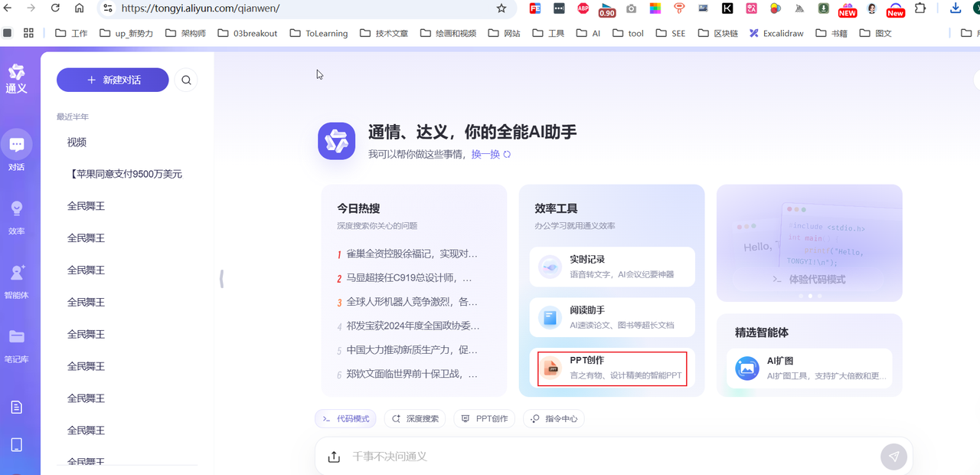Viewport: 980px width, 475px height.
Task: Select the PPT创作 chip above input box
Action: click(485, 419)
